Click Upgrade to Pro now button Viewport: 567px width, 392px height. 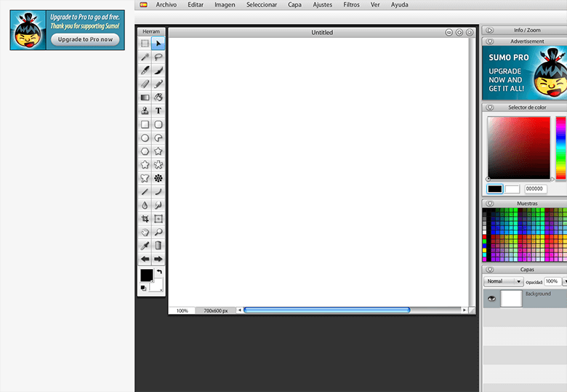[x=85, y=39]
